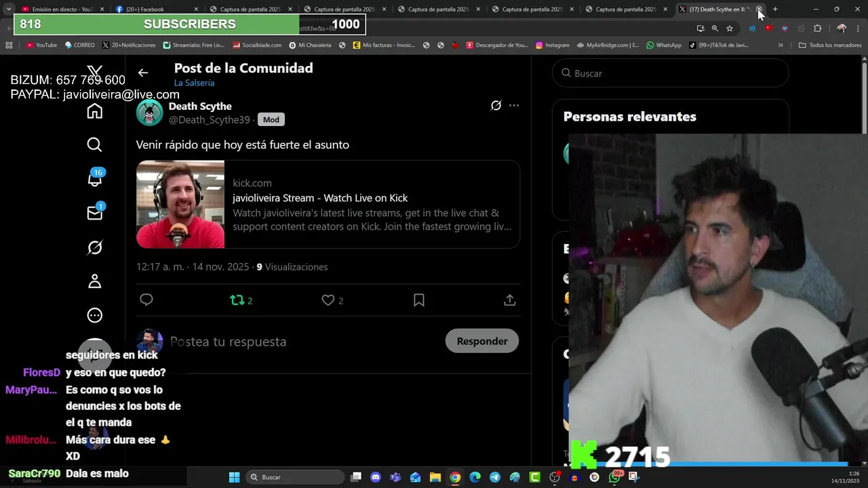868x488 pixels.
Task: Click the 'Postea tu respuesta' reply field
Action: point(228,342)
